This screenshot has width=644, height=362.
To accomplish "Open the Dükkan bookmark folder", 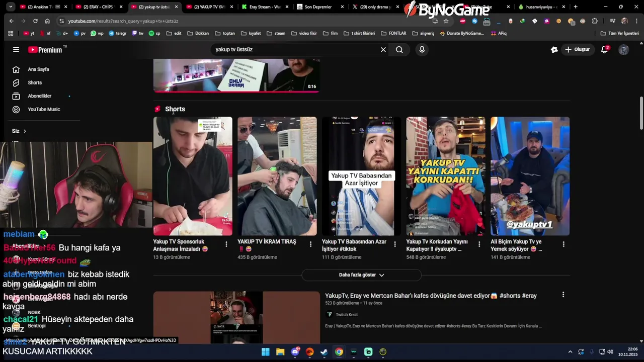I will tap(198, 33).
